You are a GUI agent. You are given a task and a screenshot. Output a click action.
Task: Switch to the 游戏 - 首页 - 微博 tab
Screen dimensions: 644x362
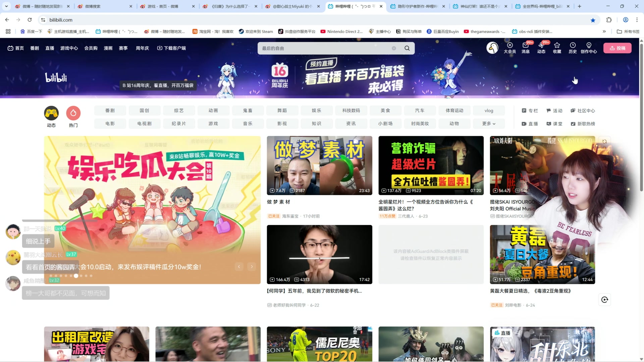(167, 6)
